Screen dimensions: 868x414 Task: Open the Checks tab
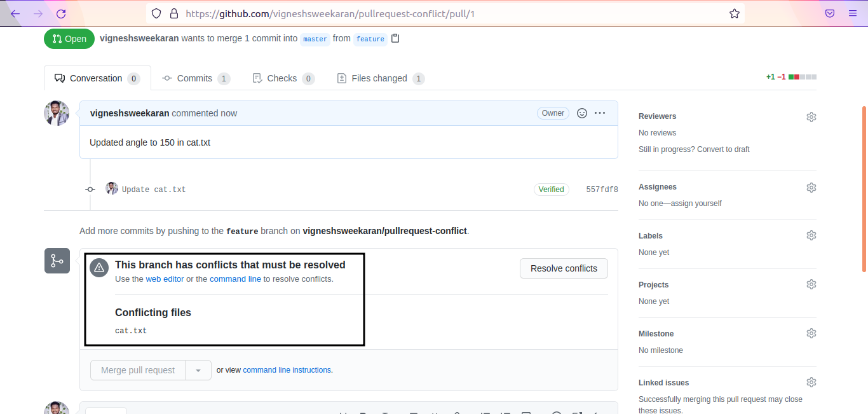pyautogui.click(x=281, y=78)
